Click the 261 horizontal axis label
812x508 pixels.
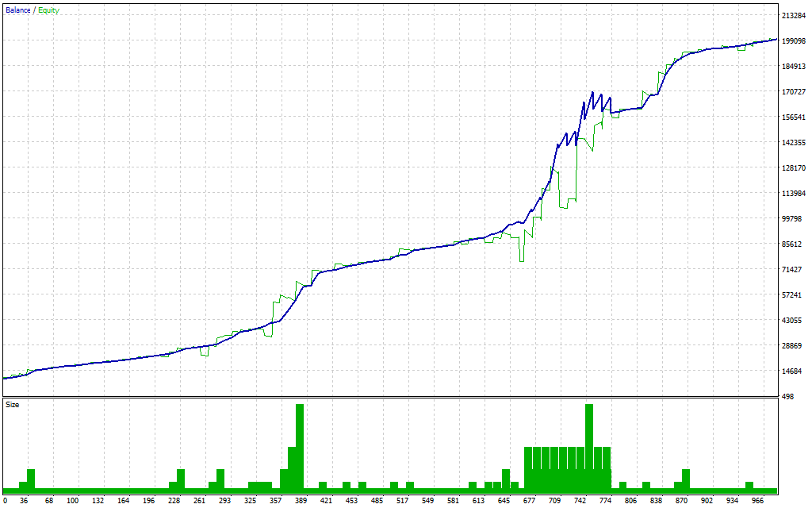[x=199, y=501]
